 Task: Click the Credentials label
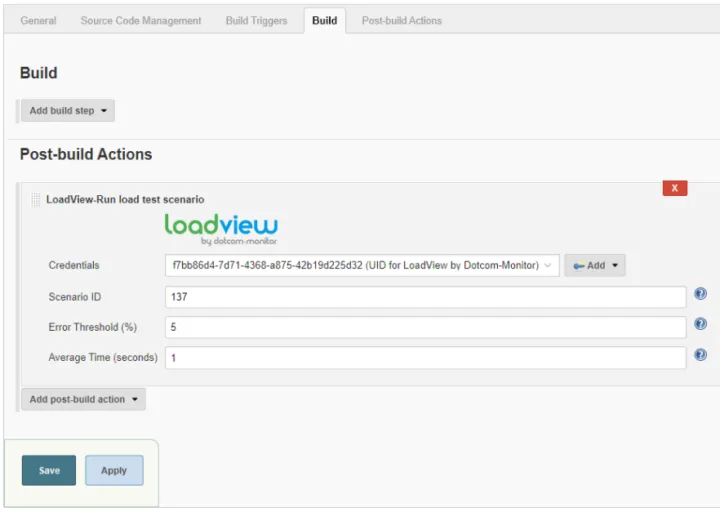pyautogui.click(x=74, y=265)
